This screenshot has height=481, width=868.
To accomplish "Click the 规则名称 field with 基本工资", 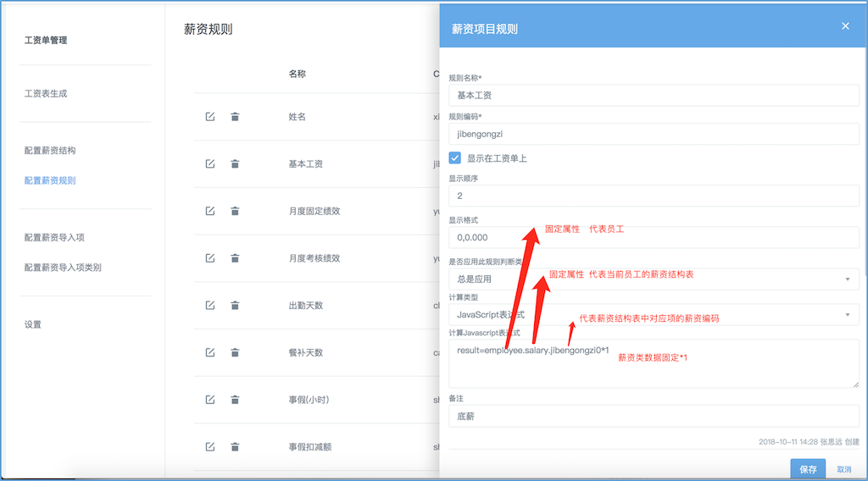I will coord(654,95).
